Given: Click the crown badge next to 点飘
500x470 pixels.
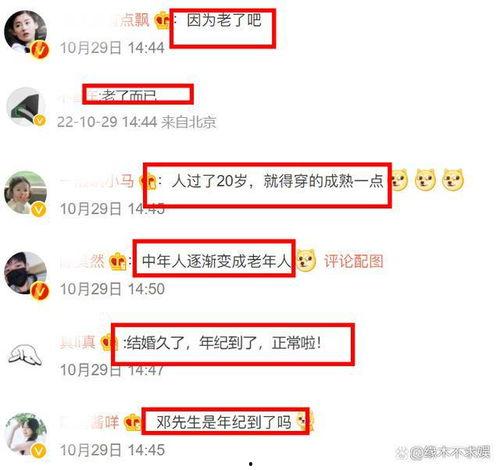Looking at the screenshot, I should pyautogui.click(x=162, y=20).
